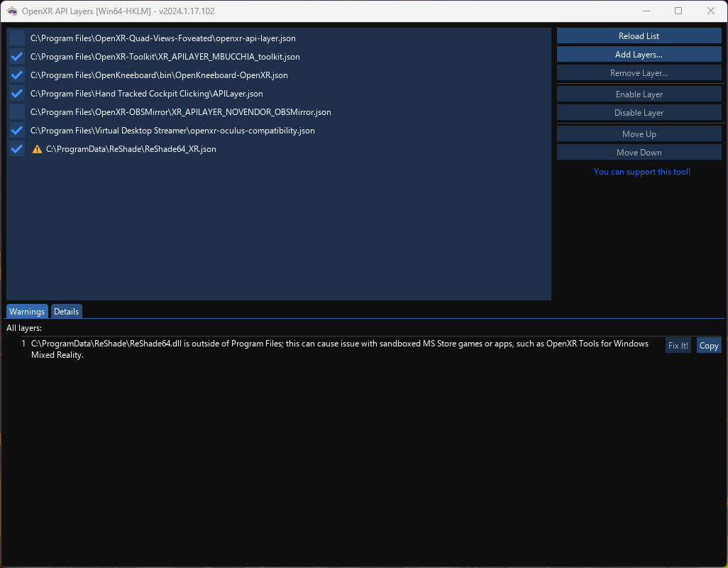The height and width of the screenshot is (568, 728).
Task: Click the 'All layers:' heading
Action: pyautogui.click(x=24, y=328)
